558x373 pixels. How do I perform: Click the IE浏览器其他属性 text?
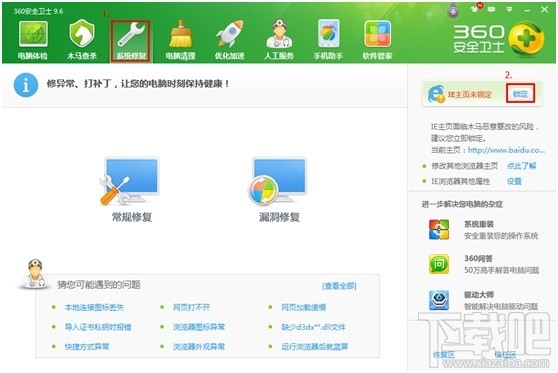(461, 182)
